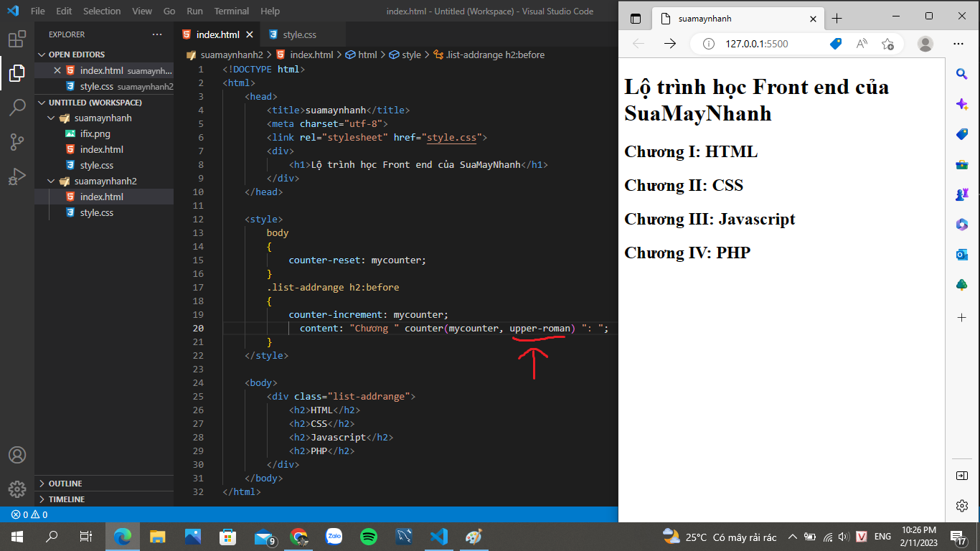This screenshot has width=980, height=551.
Task: Click Edge read aloud icon
Action: [x=862, y=44]
